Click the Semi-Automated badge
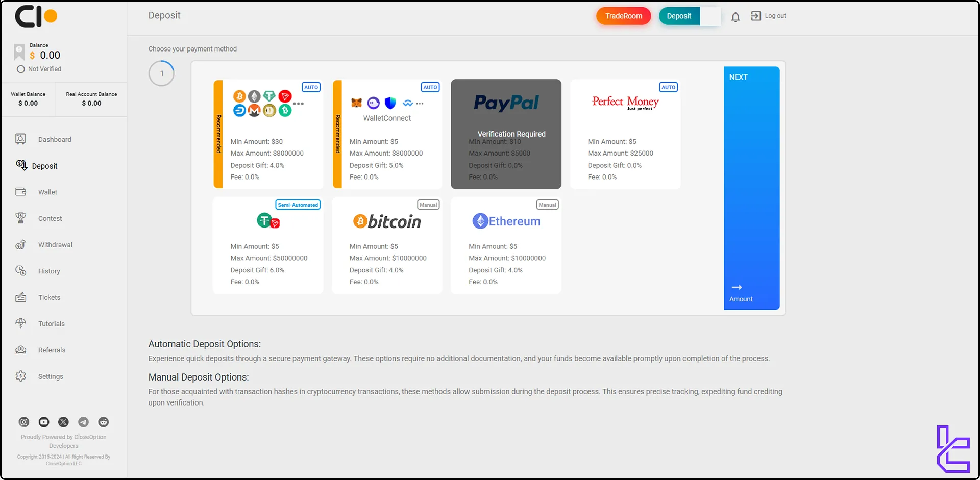 pyautogui.click(x=298, y=205)
